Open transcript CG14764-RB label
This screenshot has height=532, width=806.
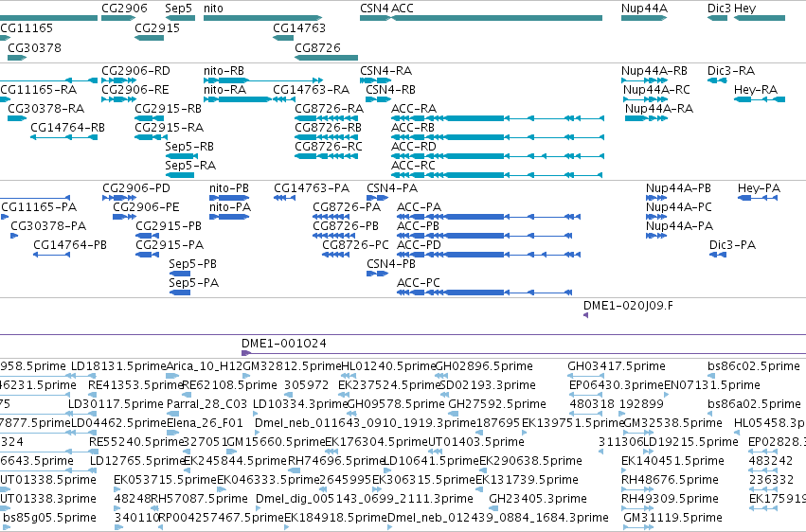pyautogui.click(x=67, y=128)
